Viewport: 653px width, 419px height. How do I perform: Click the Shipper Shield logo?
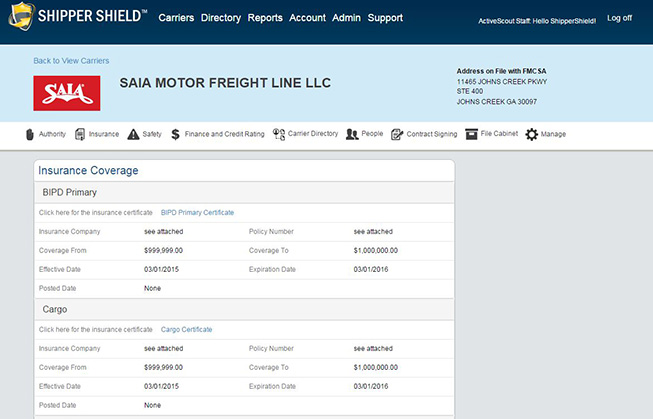pos(76,18)
